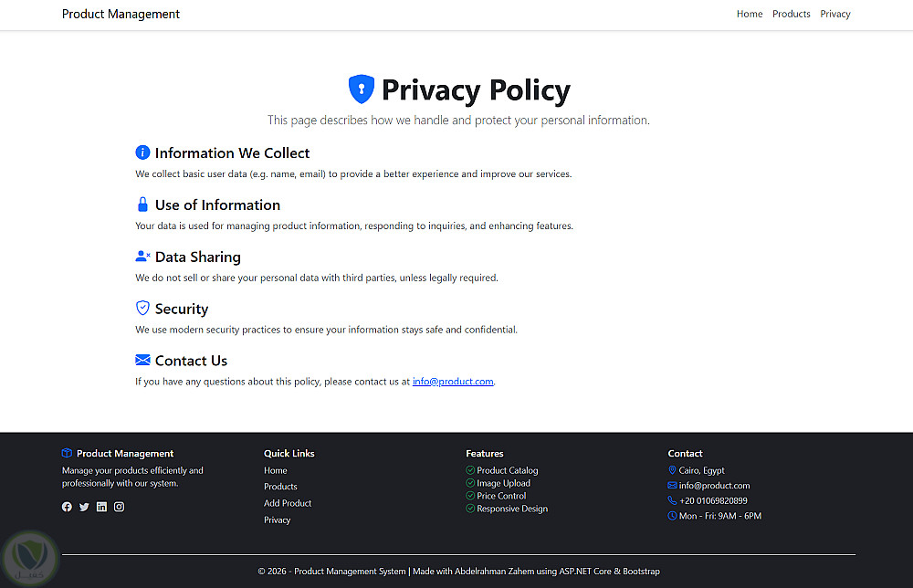Go to Home in top navigation
913x588 pixels.
(x=750, y=14)
